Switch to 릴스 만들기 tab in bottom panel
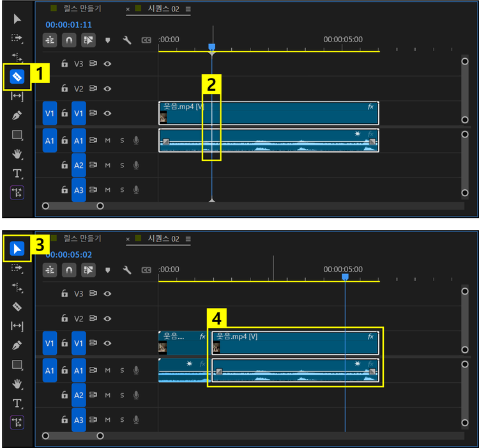This screenshot has height=448, width=479. point(82,238)
